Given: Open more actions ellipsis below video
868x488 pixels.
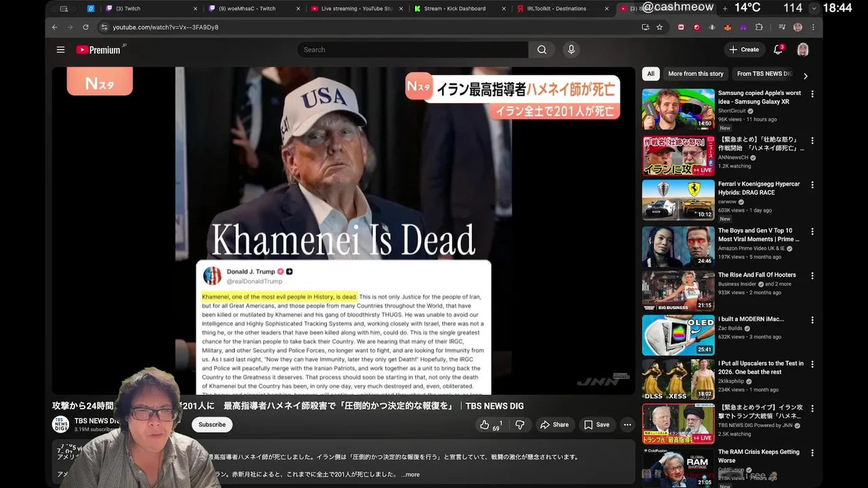Looking at the screenshot, I should pos(627,425).
